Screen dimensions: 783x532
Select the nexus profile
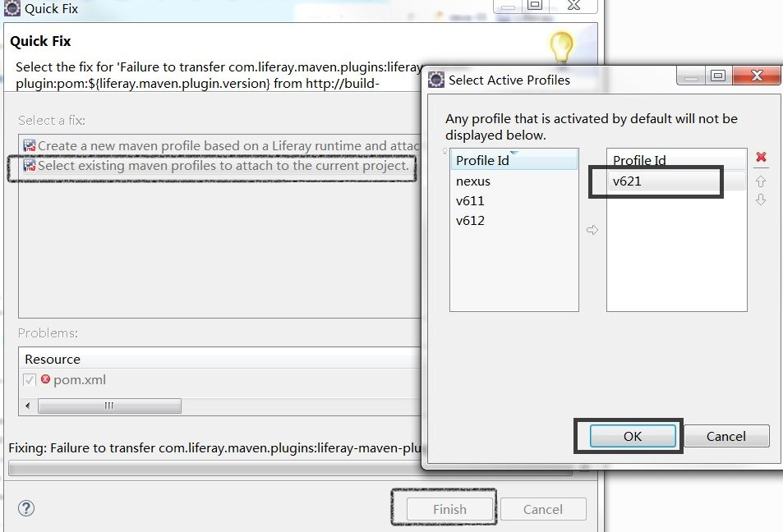click(514, 181)
